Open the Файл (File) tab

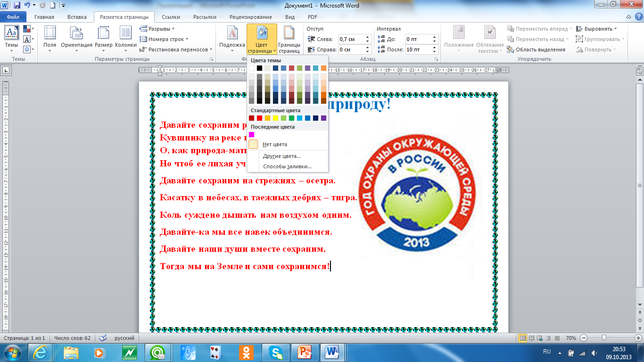(x=13, y=17)
